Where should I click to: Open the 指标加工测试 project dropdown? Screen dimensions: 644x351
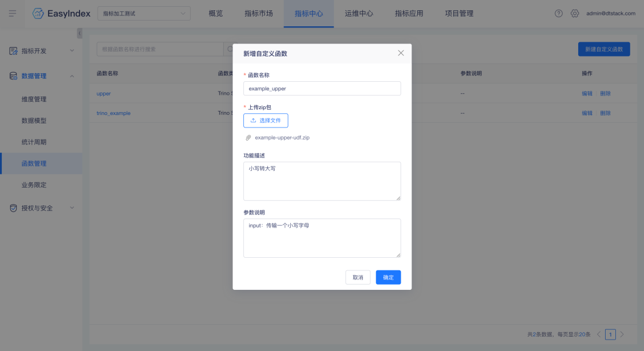click(144, 14)
